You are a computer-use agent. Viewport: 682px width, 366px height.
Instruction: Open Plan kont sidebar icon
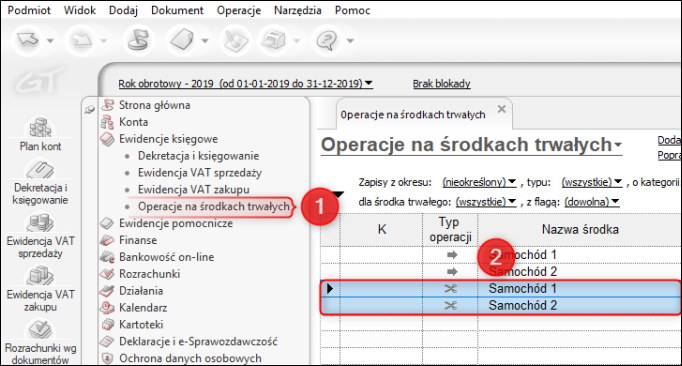[x=40, y=134]
